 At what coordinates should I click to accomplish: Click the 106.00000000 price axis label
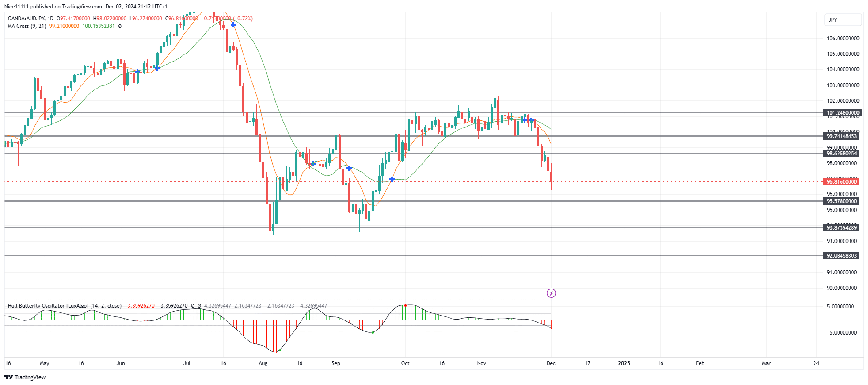(843, 38)
